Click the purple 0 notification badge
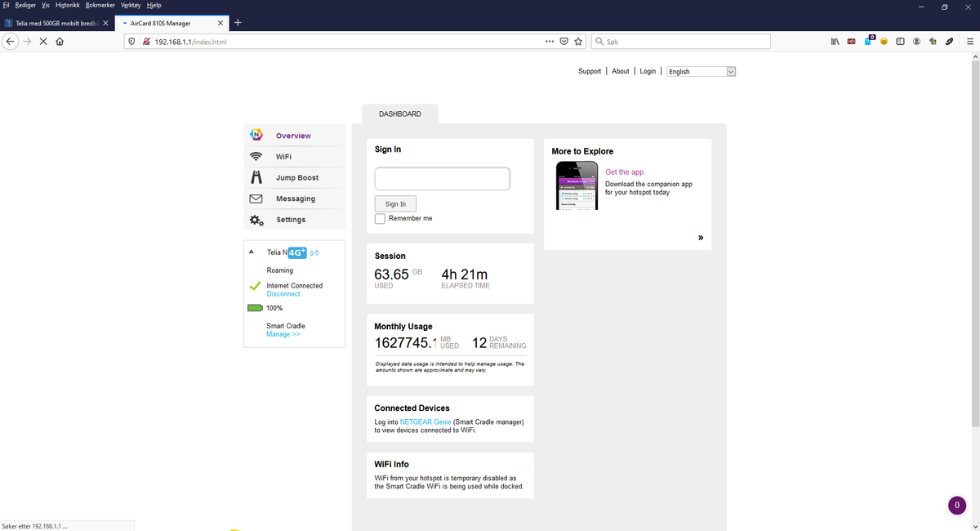 coord(957,506)
